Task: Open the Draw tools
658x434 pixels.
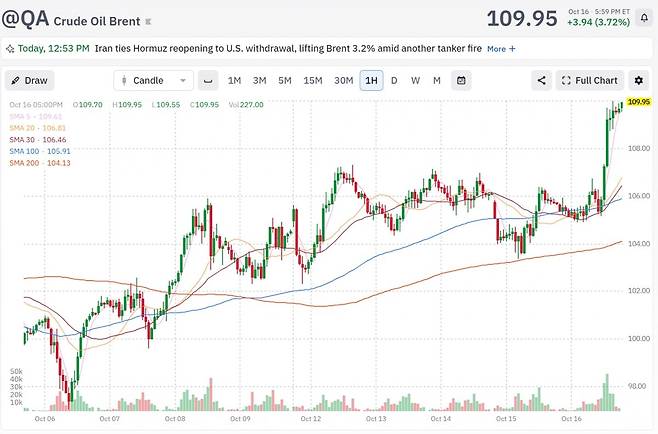Action: [x=29, y=81]
